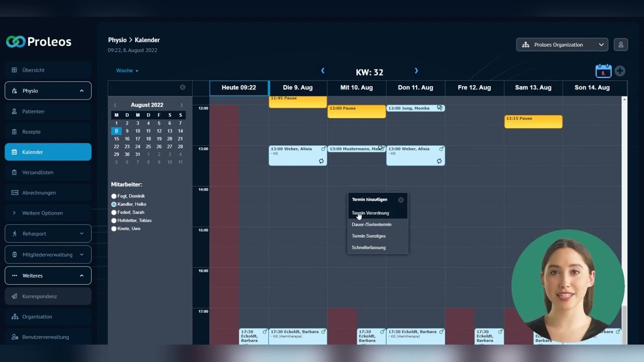Click the Heute 09:22 column header
The image size is (644, 362).
coord(239,87)
